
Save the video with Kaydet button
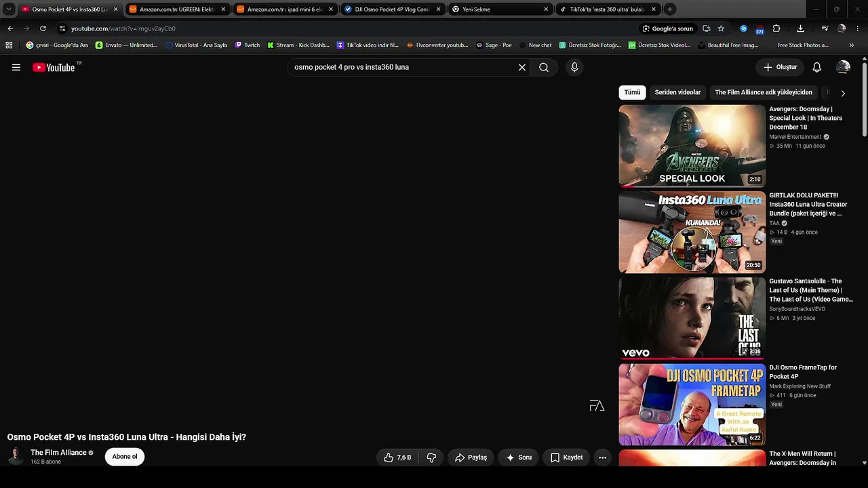(566, 457)
